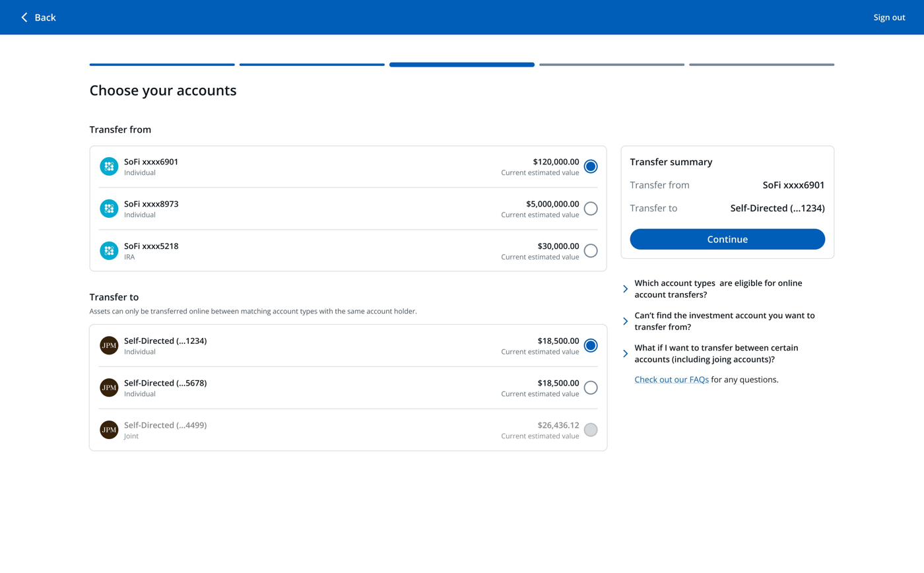Click current third progress step bar
The width and height of the screenshot is (924, 573).
[x=462, y=65]
